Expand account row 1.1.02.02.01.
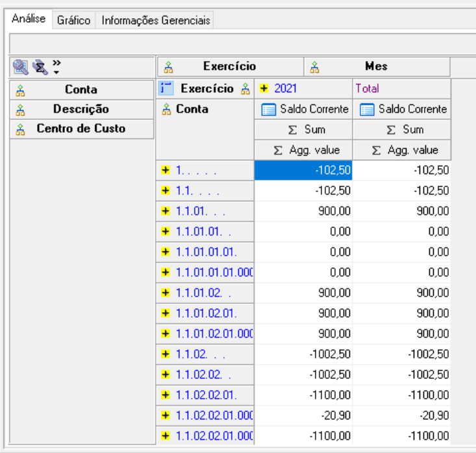This screenshot has height=453, width=476. point(166,395)
